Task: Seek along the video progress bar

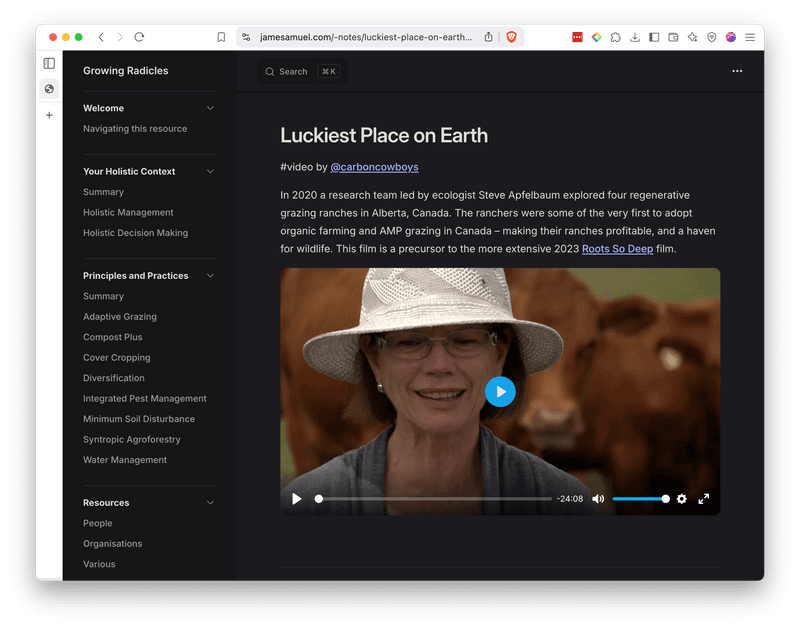Action: click(434, 499)
